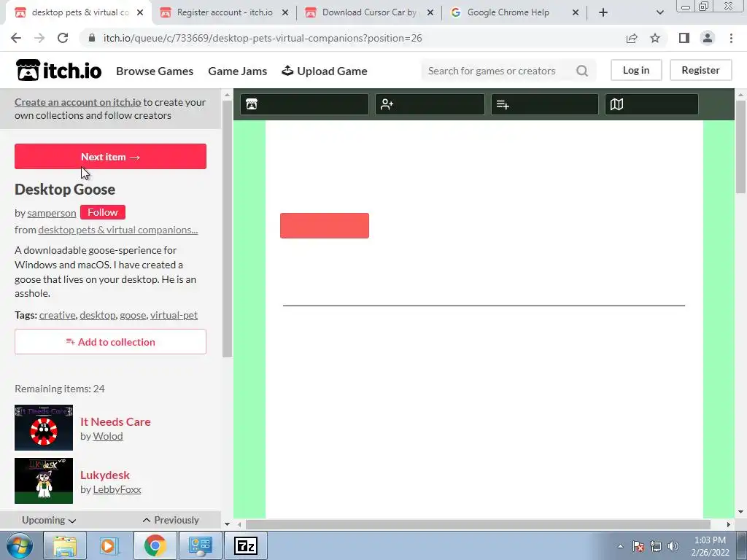
Task: Click the network tray icon
Action: click(656, 546)
